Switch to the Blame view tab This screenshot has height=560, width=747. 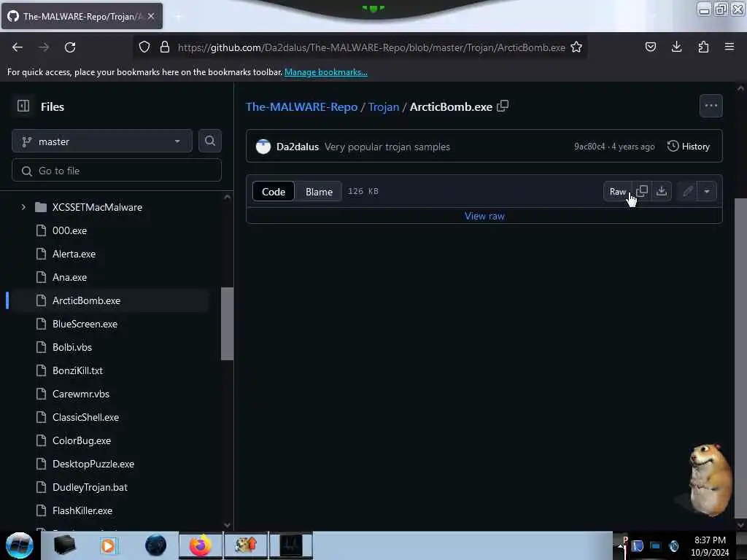319,192
